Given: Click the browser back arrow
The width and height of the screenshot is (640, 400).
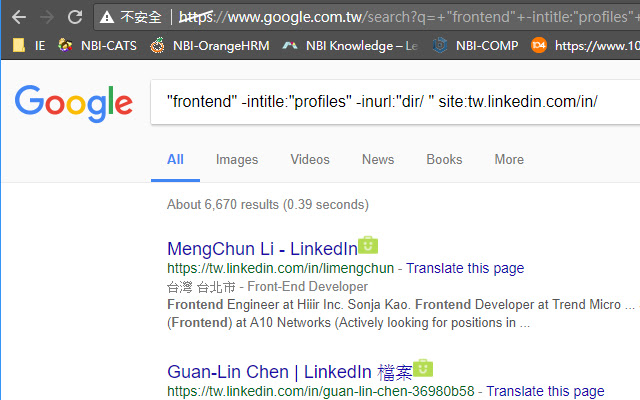Looking at the screenshot, I should coord(19,17).
